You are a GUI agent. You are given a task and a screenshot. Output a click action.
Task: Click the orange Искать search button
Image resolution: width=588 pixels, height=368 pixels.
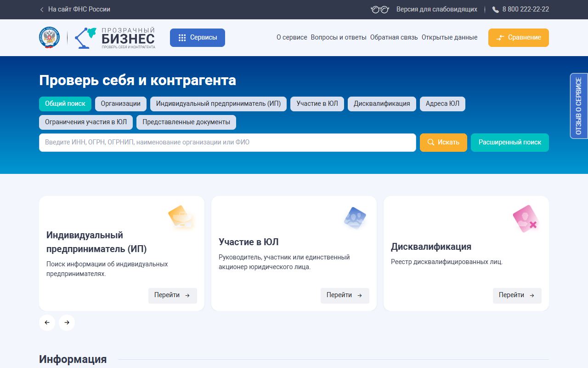tap(443, 143)
